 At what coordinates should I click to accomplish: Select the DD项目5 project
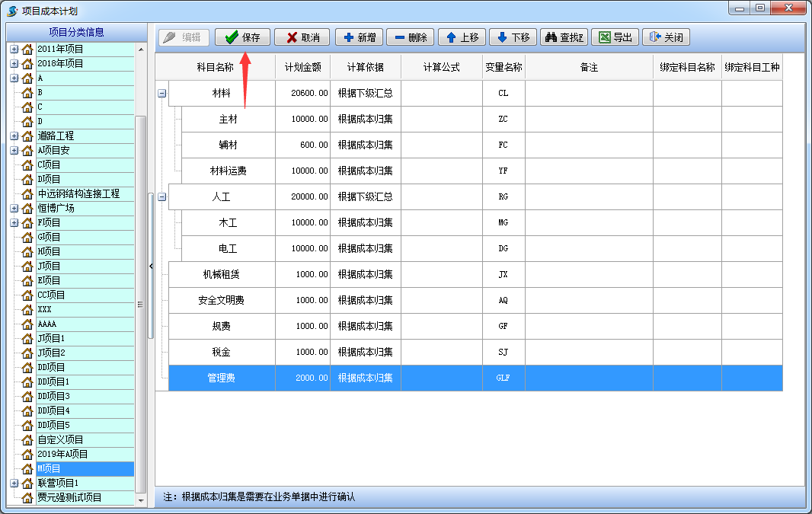click(56, 425)
